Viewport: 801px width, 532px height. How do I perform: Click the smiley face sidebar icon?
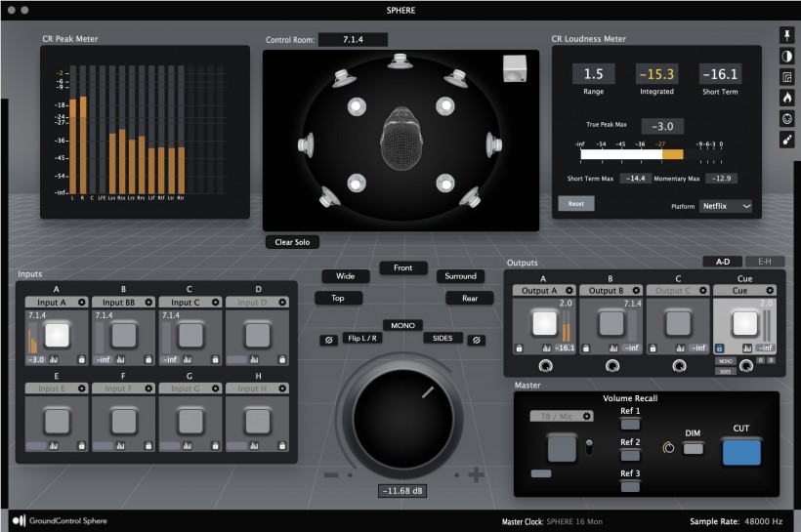pyautogui.click(x=787, y=119)
